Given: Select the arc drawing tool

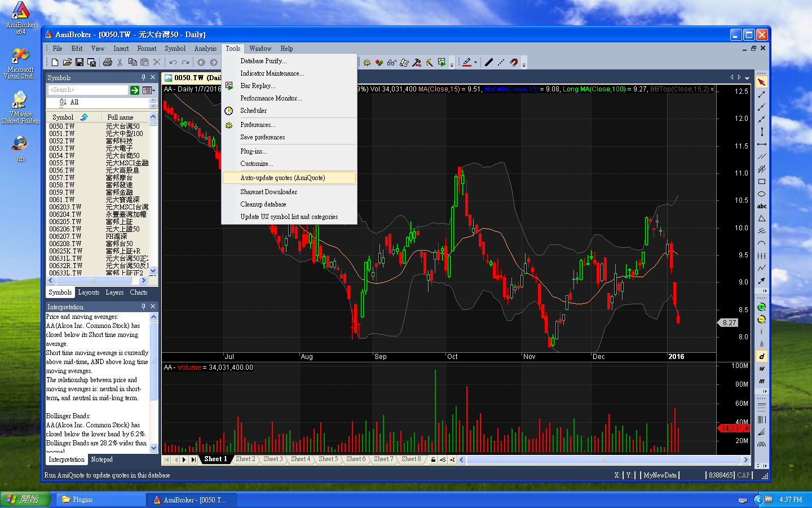Looking at the screenshot, I should click(x=762, y=243).
